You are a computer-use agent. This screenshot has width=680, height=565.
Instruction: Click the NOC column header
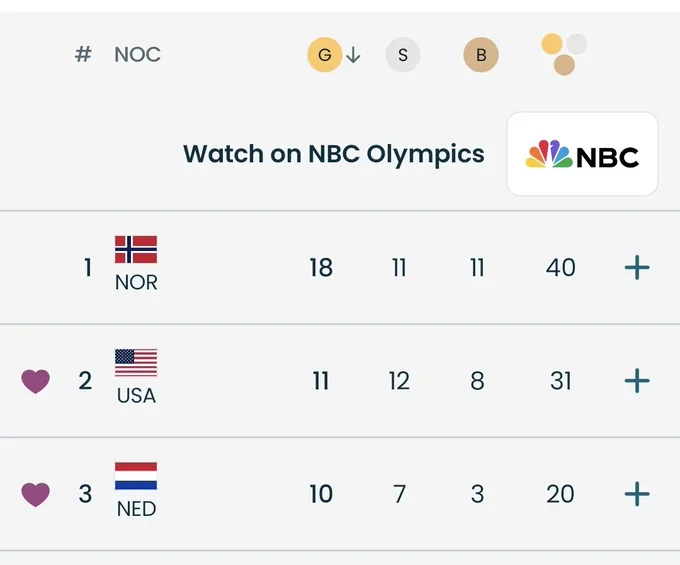[x=137, y=55]
